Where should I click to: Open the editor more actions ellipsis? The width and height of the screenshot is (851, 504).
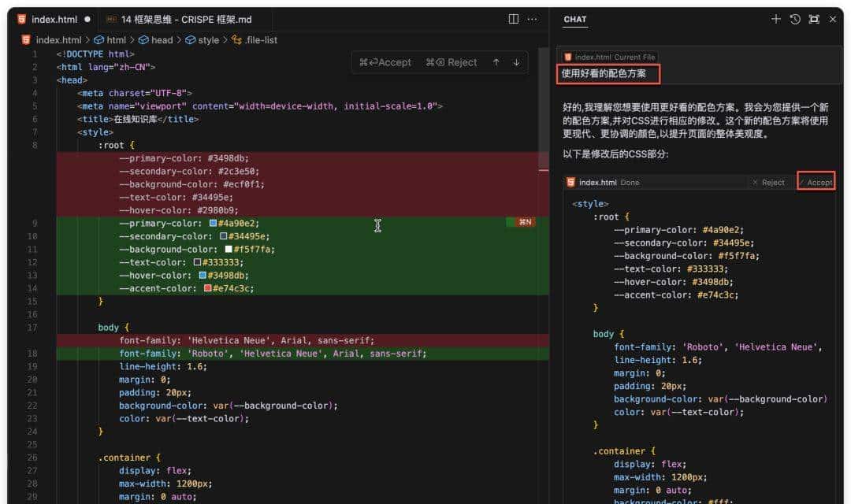pyautogui.click(x=533, y=19)
